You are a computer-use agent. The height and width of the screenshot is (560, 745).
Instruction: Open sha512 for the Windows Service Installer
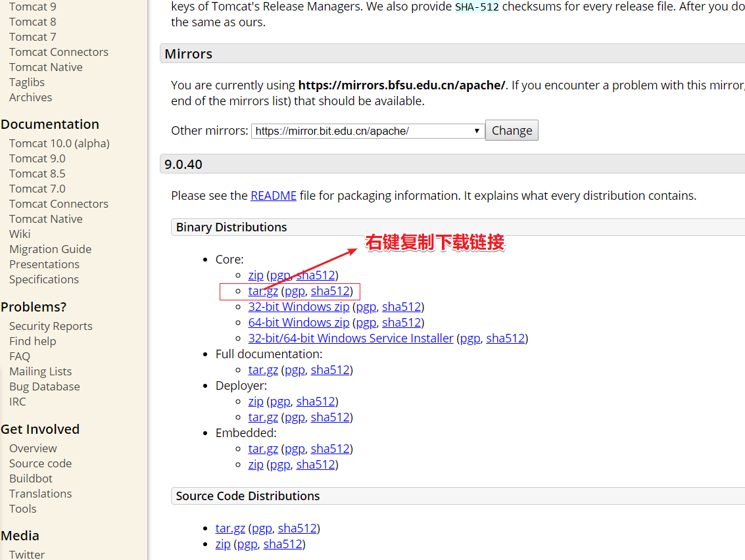[x=506, y=338]
